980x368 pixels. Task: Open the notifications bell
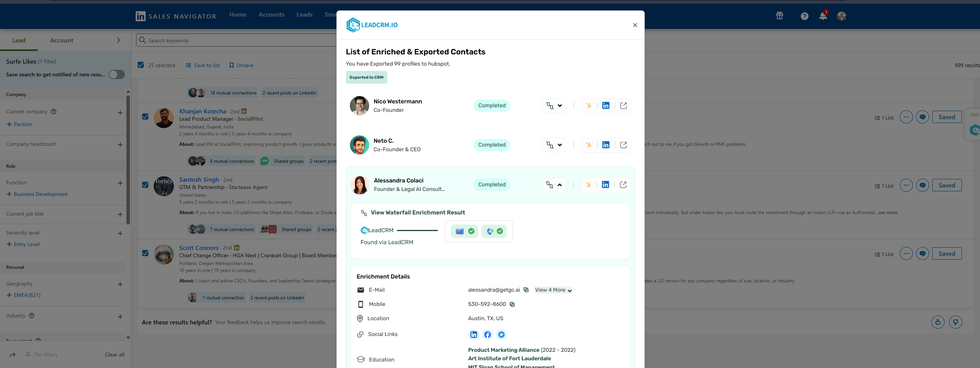(823, 16)
